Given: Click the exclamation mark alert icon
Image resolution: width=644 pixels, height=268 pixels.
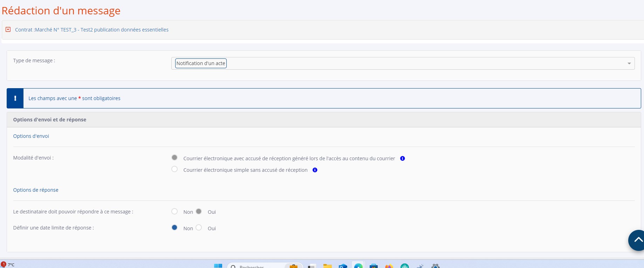Looking at the screenshot, I should (x=15, y=98).
